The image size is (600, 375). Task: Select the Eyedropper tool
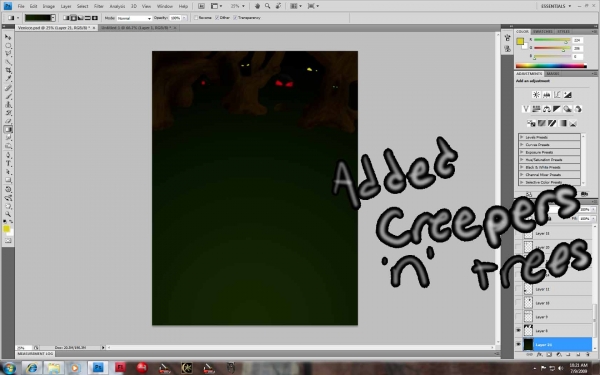tap(8, 79)
